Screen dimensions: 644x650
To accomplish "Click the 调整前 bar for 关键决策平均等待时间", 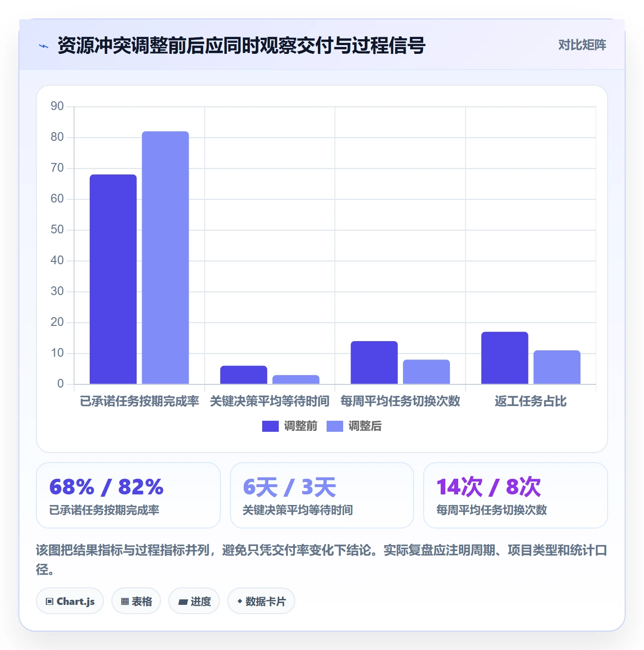I will coord(244,375).
